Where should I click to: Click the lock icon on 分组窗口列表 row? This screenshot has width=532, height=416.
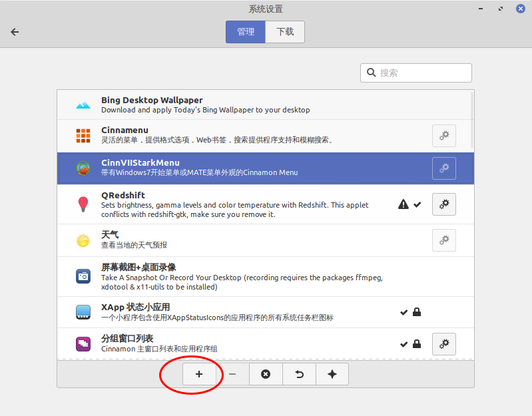417,344
